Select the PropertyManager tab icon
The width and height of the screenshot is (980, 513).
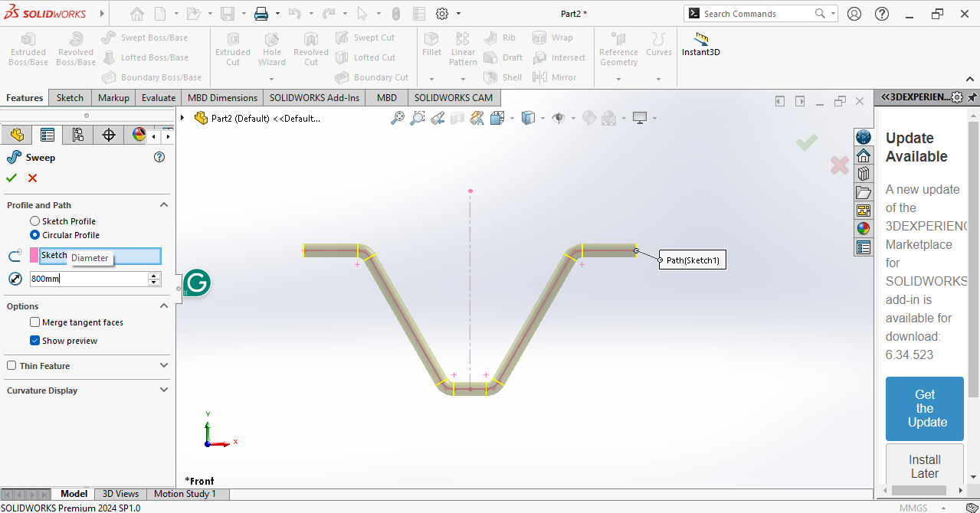tap(48, 135)
